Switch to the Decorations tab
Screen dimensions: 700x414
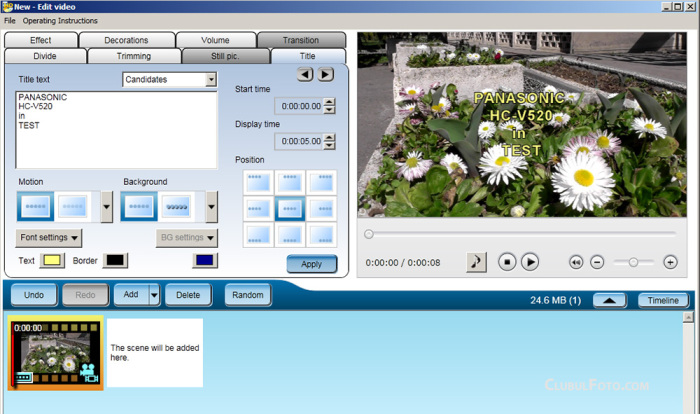[126, 40]
